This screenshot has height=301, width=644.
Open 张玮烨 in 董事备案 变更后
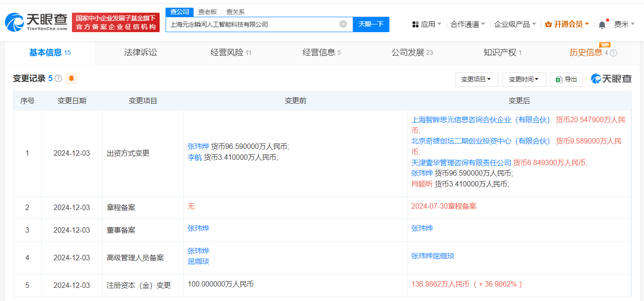pos(422,228)
